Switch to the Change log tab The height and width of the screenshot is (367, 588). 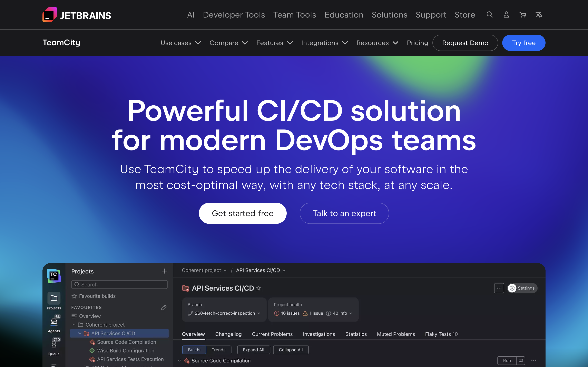coord(228,334)
